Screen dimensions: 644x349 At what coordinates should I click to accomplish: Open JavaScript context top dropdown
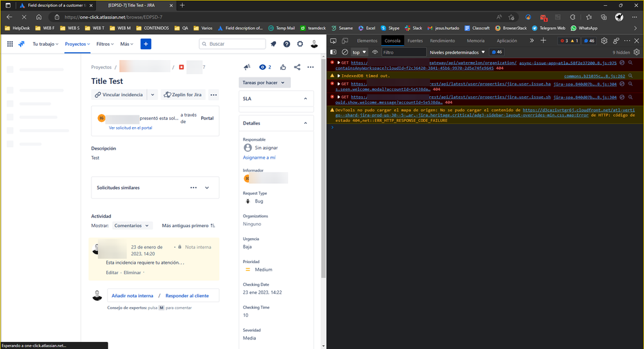point(359,52)
